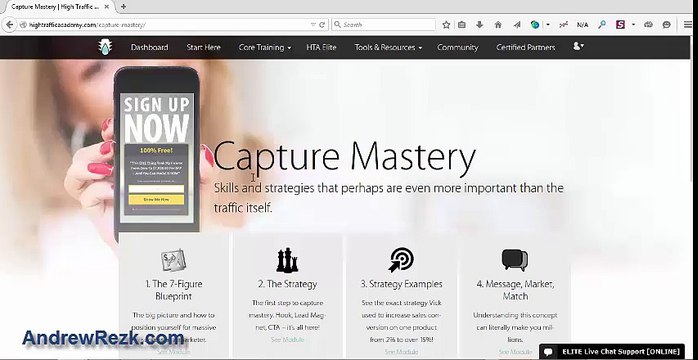This screenshot has width=698, height=360.
Task: Click See Module under Strategy Examples
Action: [x=401, y=352]
